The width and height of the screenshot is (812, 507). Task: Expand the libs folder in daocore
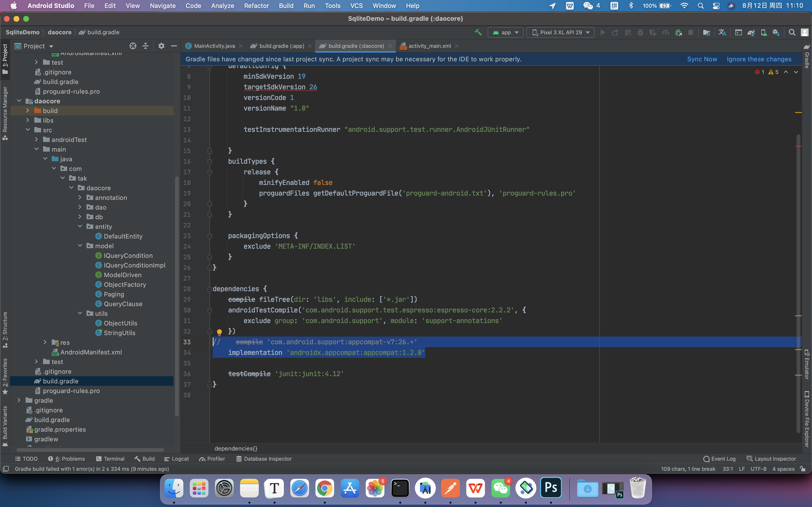pos(28,120)
